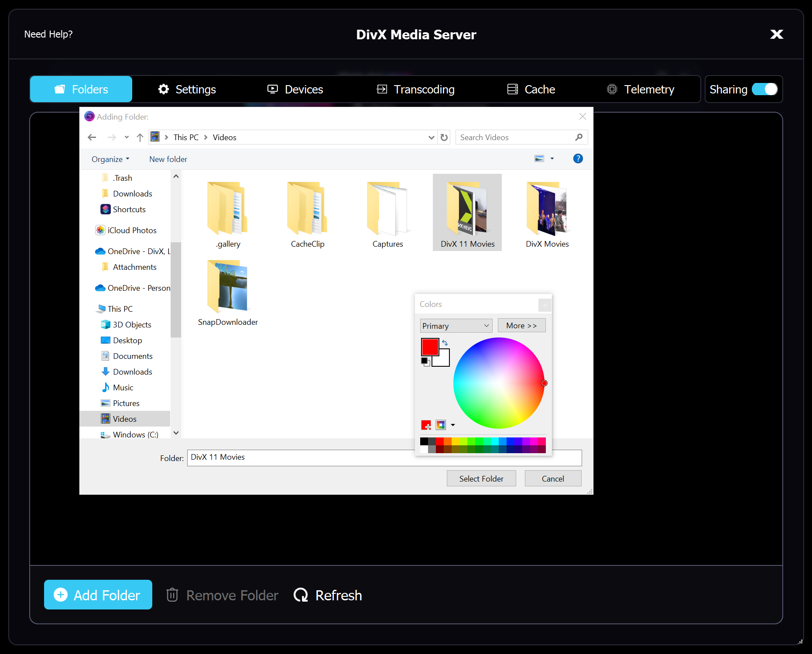Click the change view icon
The image size is (812, 654).
539,158
